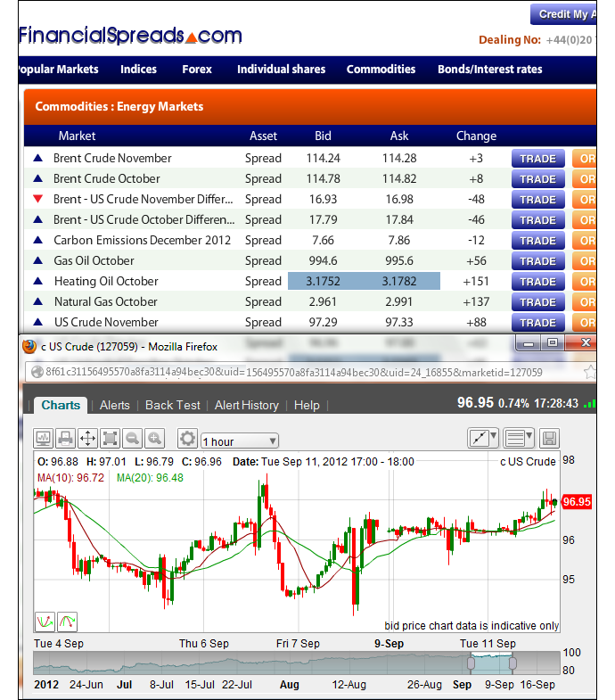Click the Change column header
The height and width of the screenshot is (700, 615).
pyautogui.click(x=476, y=136)
